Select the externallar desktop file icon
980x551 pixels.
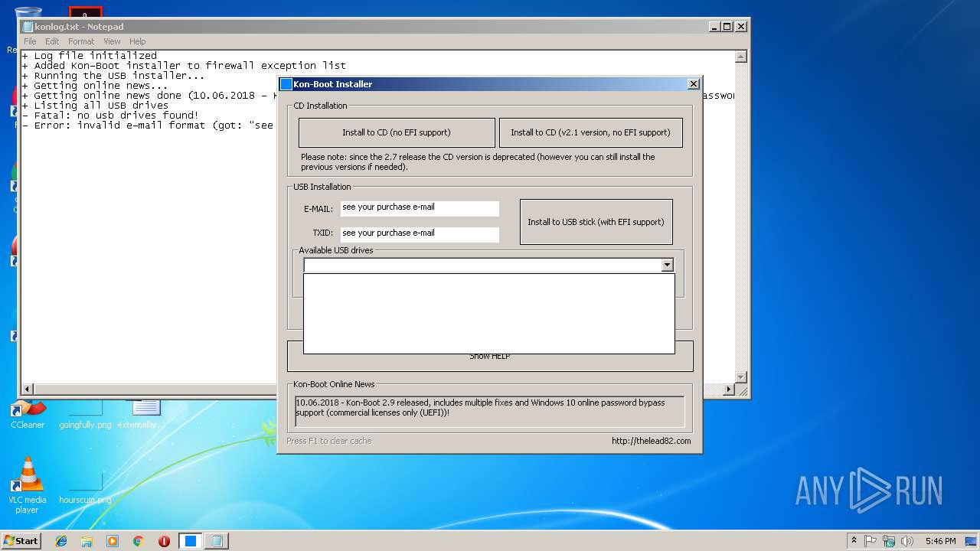click(142, 415)
